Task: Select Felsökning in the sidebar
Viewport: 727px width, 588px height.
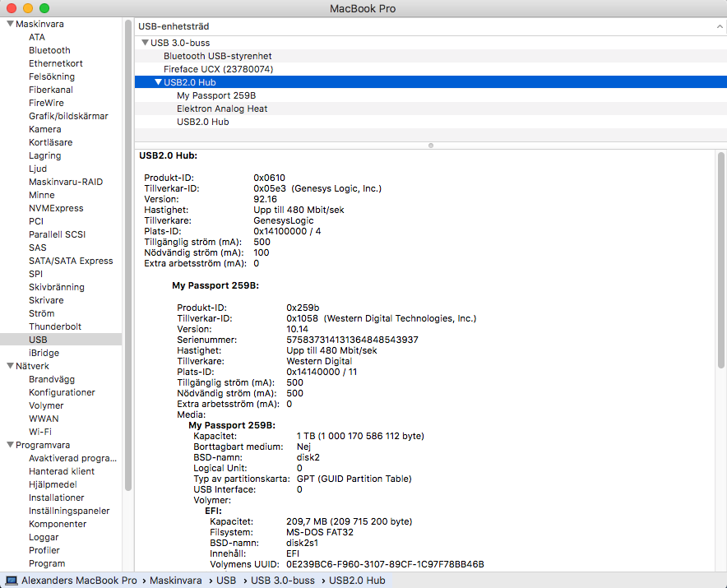Action: 52,76
